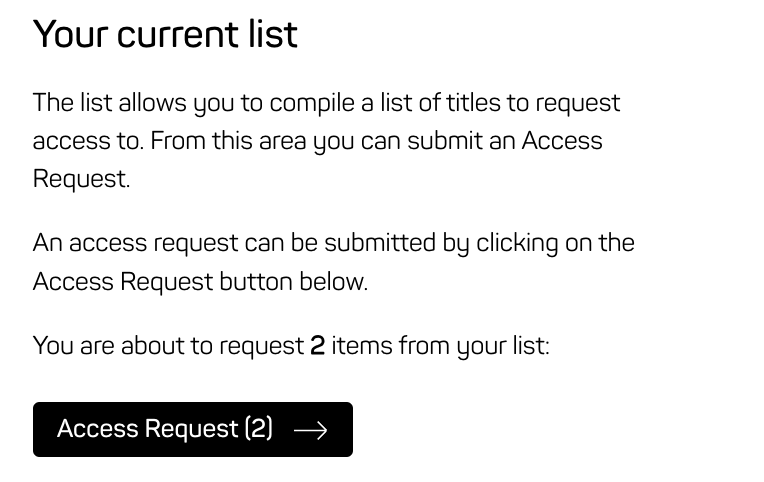Image resolution: width=764 pixels, height=482 pixels.
Task: Click the Access Request (2) button
Action: (192, 429)
